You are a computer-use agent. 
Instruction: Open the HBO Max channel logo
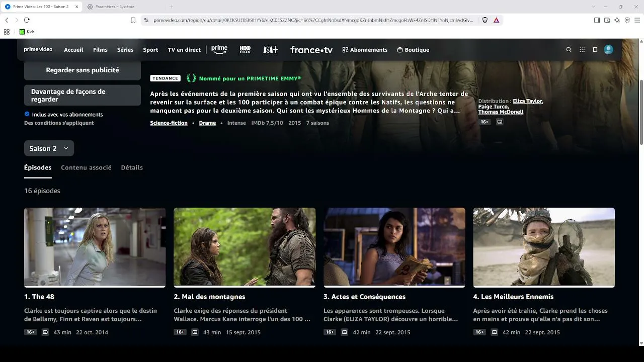click(x=245, y=50)
